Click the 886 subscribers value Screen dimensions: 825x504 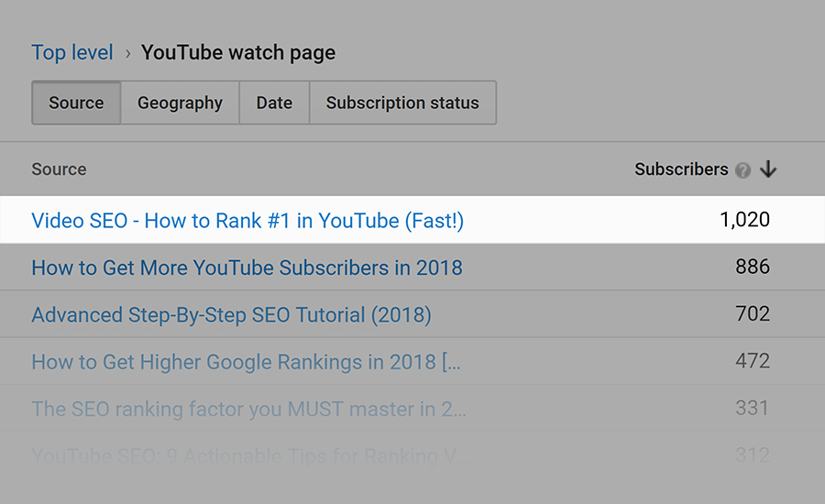(x=753, y=268)
